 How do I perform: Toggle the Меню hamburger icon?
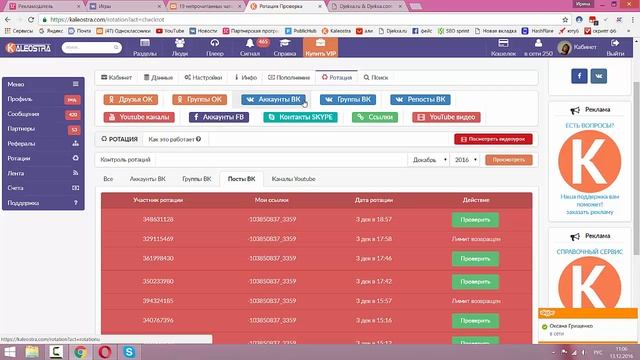[x=76, y=84]
